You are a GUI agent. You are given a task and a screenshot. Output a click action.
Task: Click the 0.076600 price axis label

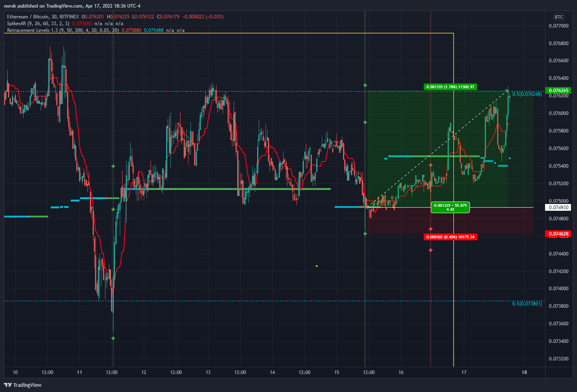[x=558, y=61]
